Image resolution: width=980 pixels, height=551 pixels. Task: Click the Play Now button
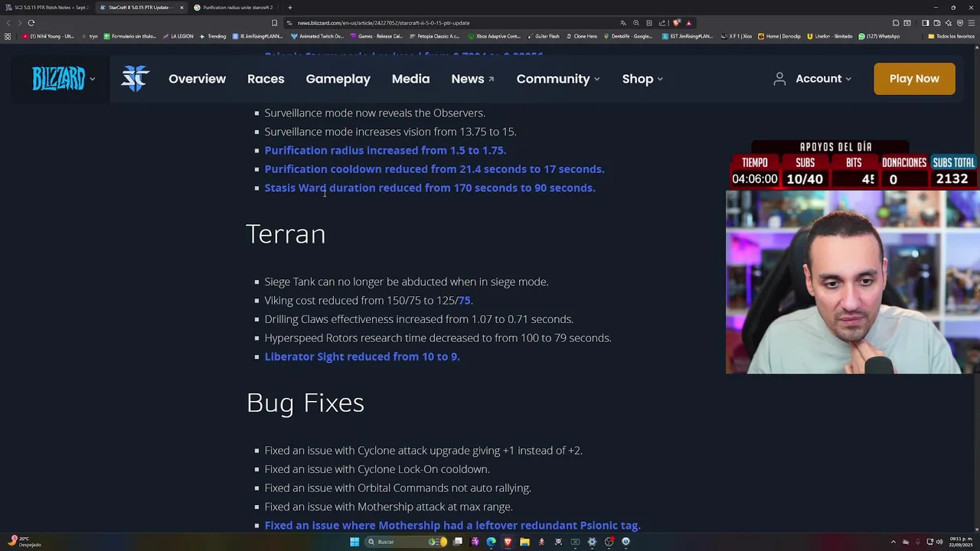tap(914, 79)
